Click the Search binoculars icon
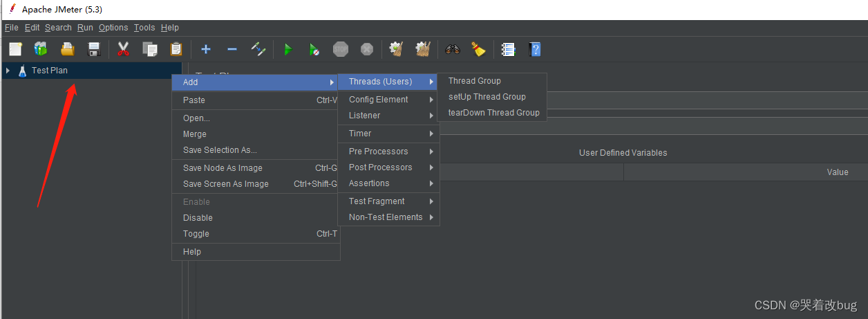 click(453, 49)
